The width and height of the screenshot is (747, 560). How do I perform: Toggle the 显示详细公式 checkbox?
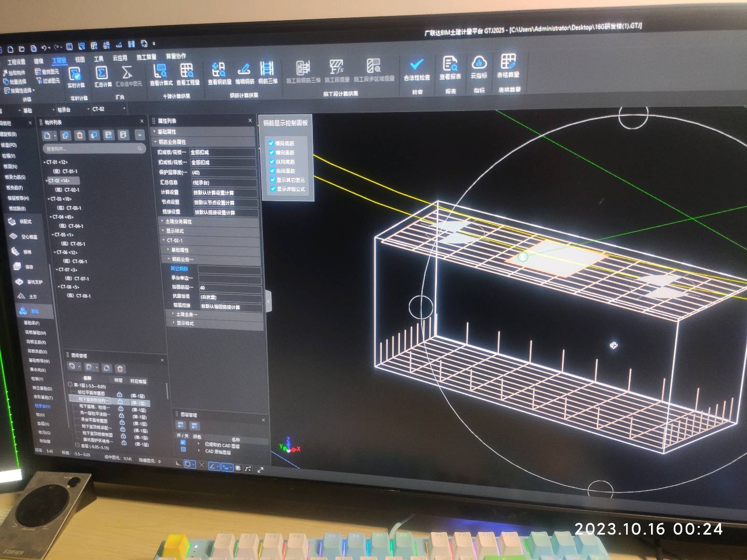(272, 189)
